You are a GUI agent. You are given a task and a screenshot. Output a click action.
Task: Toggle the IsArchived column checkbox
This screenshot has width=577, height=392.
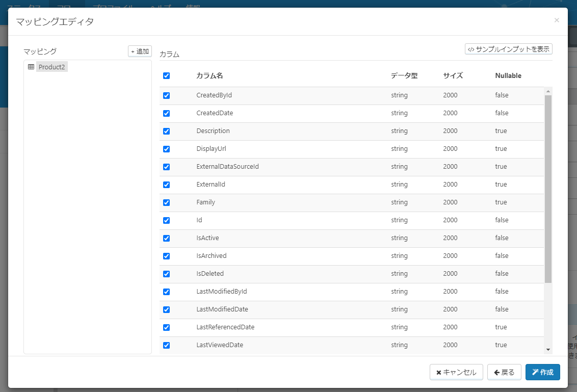click(166, 256)
